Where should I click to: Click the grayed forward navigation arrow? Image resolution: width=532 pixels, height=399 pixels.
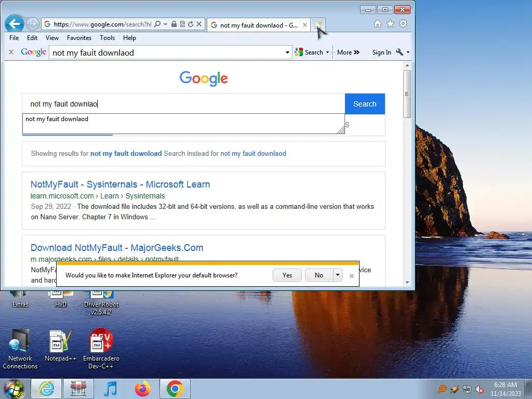(x=32, y=24)
